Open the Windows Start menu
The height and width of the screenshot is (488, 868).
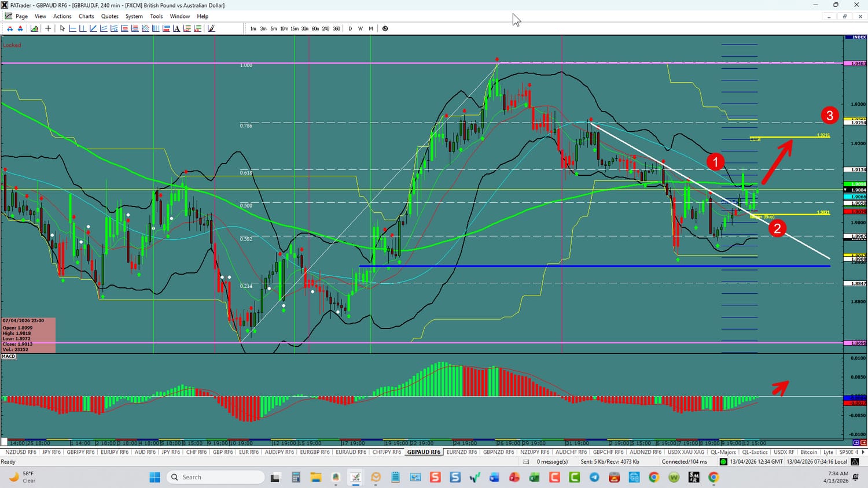point(155,477)
